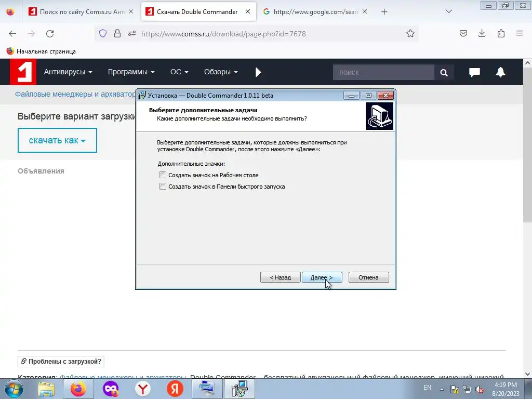Check the desktop icon creation checkbox
Screen dimensions: 532x399
163,175
